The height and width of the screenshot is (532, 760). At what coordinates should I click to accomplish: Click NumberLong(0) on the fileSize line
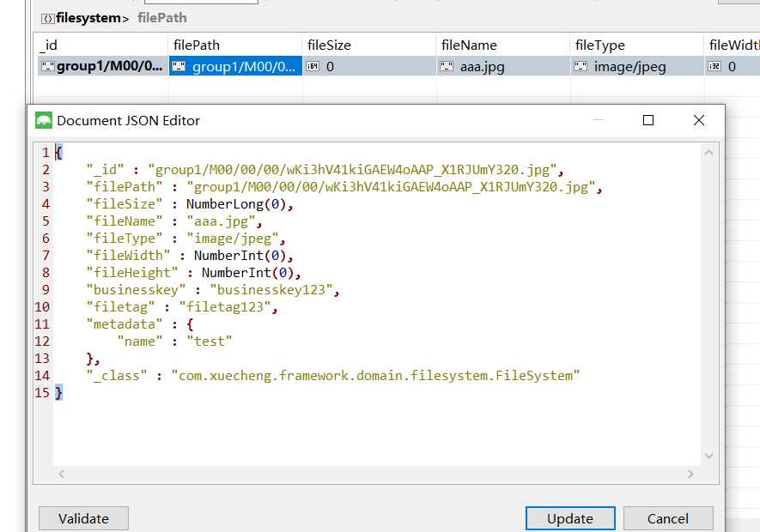coord(236,204)
